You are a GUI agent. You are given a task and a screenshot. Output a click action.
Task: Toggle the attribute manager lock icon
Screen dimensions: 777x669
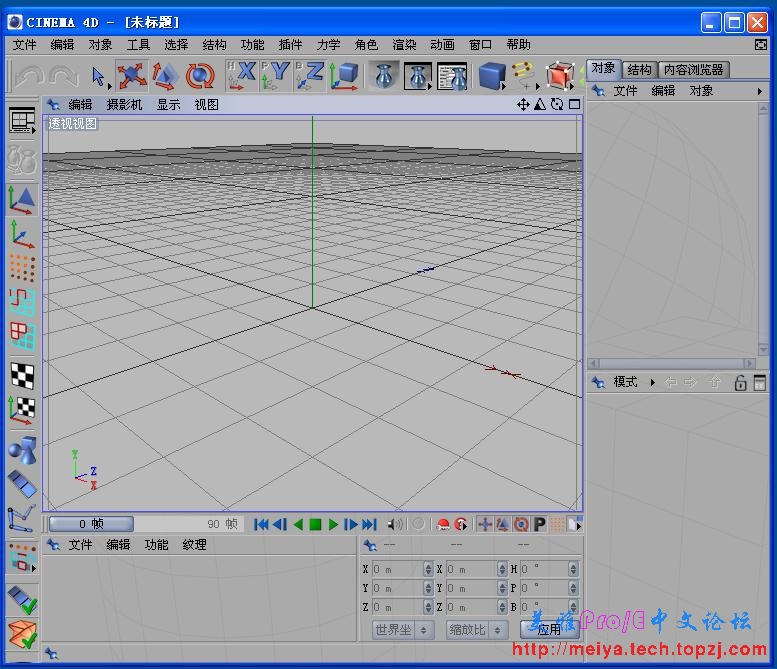[740, 383]
